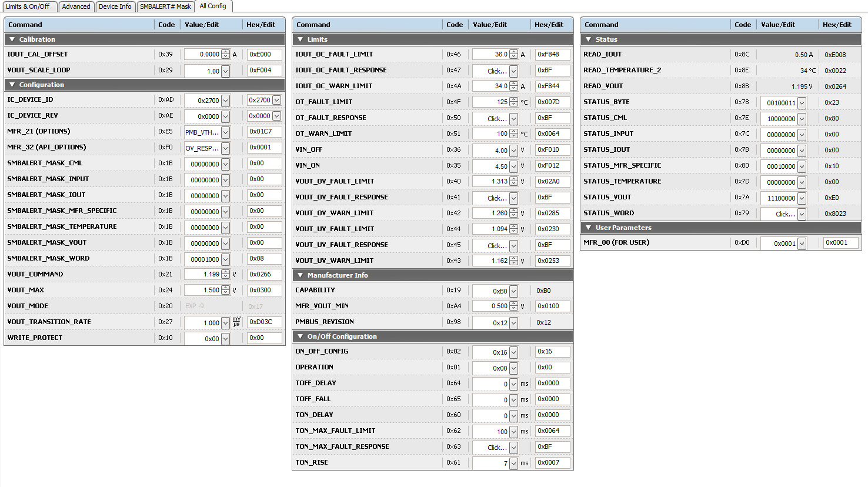The height and width of the screenshot is (487, 868).
Task: Click the IOUT_OC_WARN_LIMIT stepper arrows
Action: tap(513, 86)
